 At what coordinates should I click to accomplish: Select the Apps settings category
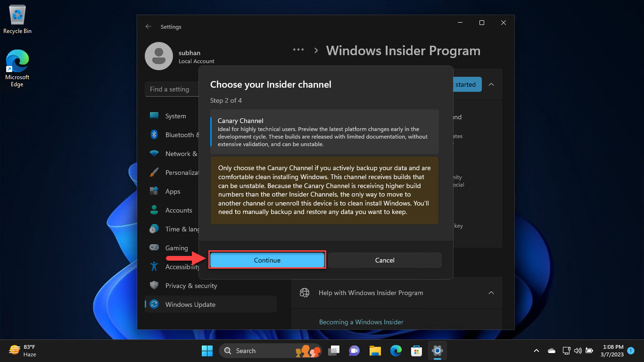(x=173, y=191)
